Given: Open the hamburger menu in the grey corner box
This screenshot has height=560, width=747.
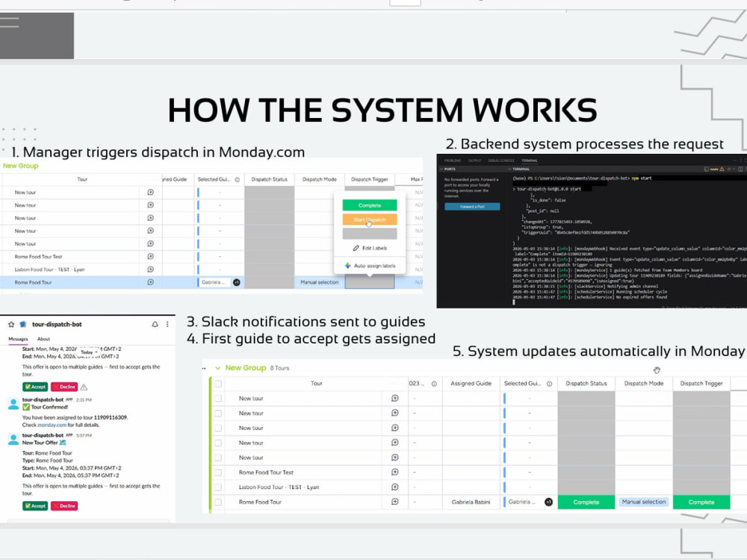Looking at the screenshot, I should pos(10,22).
